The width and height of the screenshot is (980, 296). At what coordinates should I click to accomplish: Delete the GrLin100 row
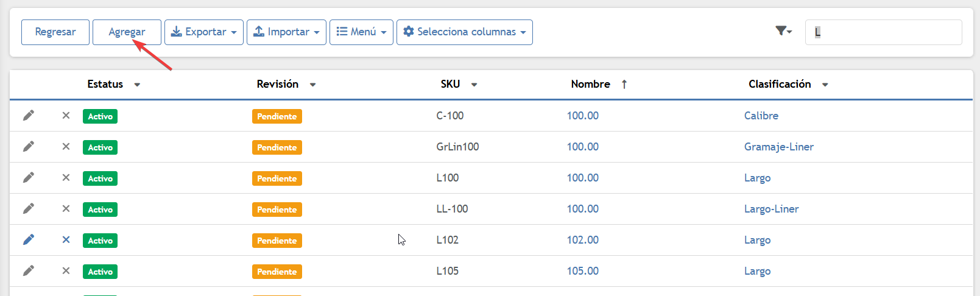click(x=66, y=147)
